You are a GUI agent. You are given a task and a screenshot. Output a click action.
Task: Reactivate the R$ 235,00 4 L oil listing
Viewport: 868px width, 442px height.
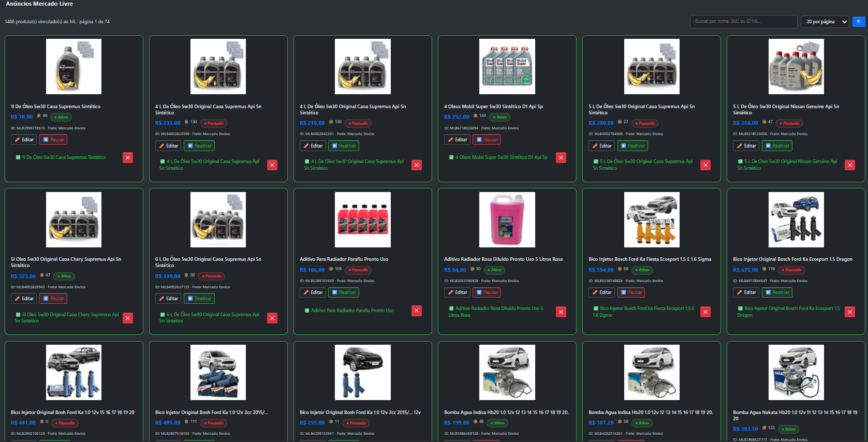coord(199,146)
